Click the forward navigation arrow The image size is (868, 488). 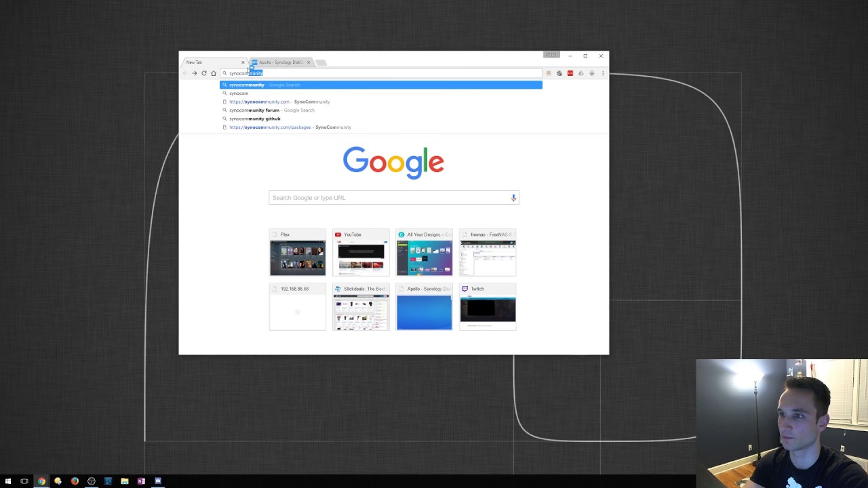pos(194,73)
